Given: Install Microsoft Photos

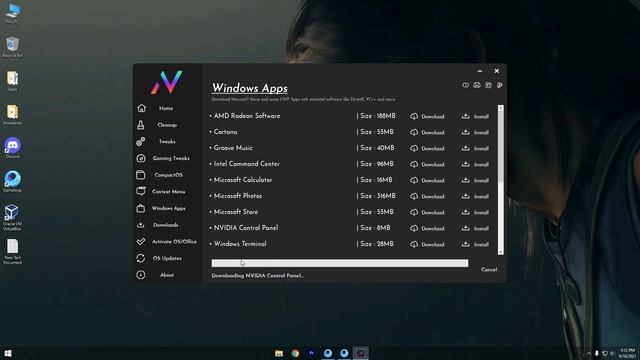Looking at the screenshot, I should pyautogui.click(x=476, y=196).
